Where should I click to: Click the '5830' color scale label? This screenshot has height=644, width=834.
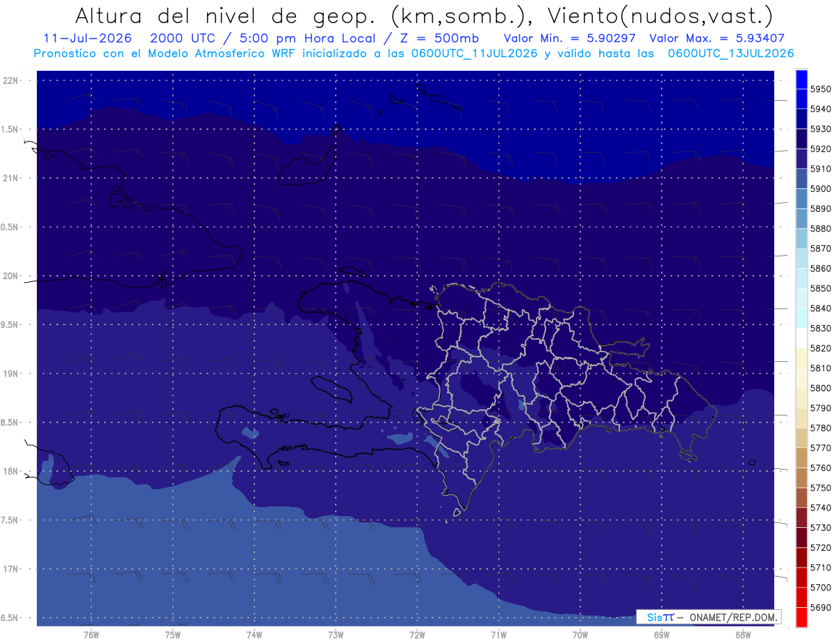coord(820,328)
